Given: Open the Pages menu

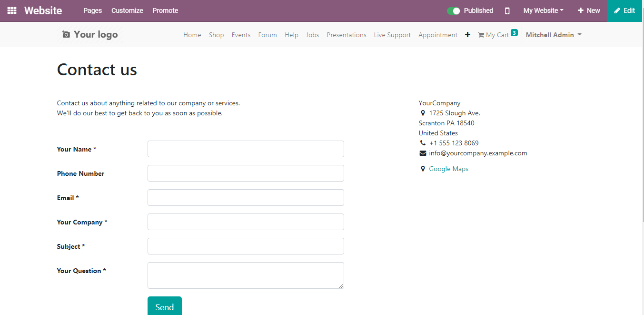Looking at the screenshot, I should coord(92,10).
